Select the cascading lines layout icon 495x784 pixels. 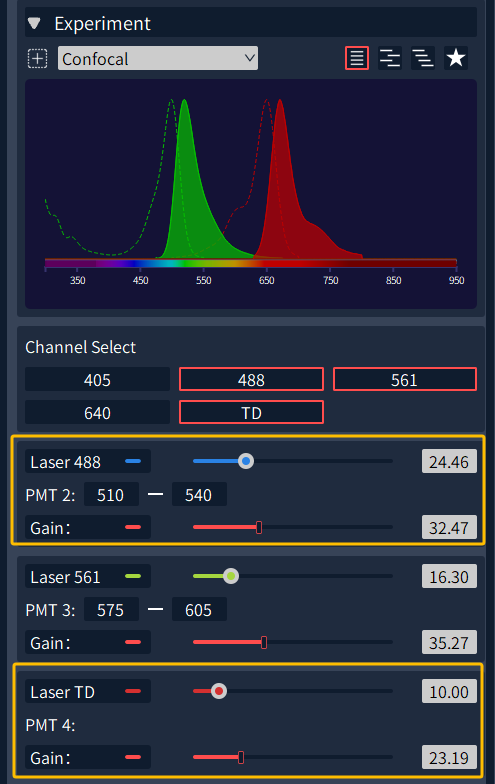[x=422, y=58]
